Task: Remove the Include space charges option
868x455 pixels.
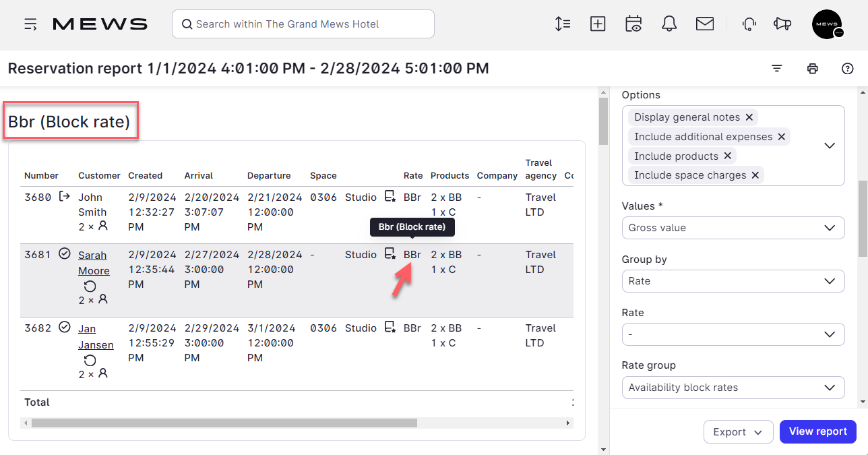Action: tap(755, 175)
